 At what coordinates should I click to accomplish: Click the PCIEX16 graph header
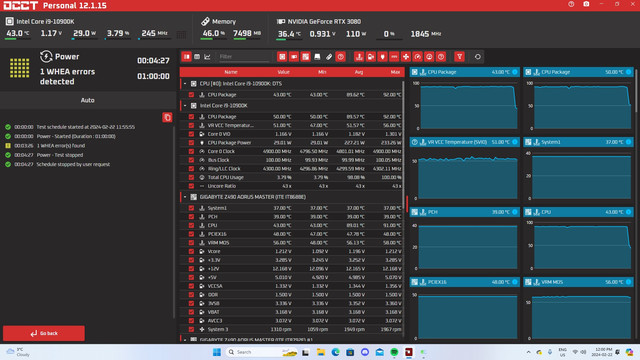tap(465, 282)
